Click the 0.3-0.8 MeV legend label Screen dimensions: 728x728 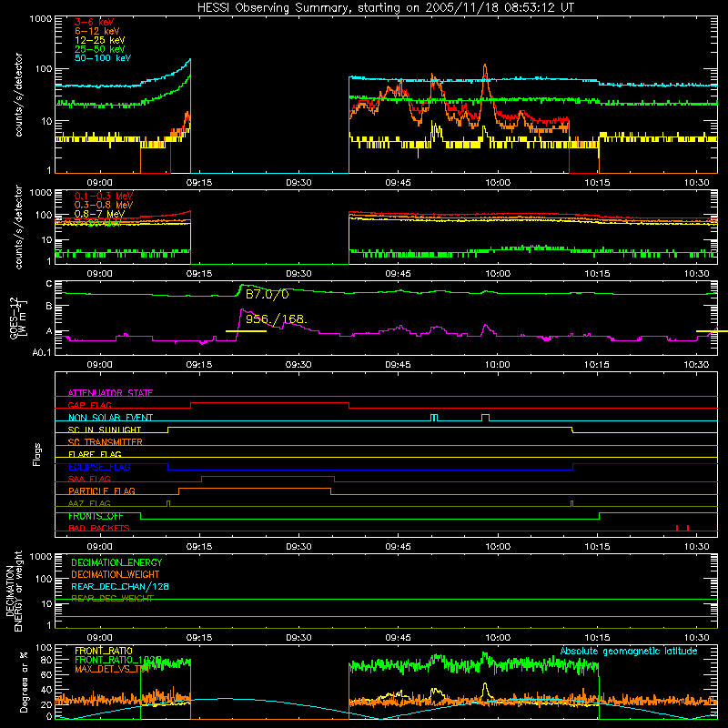pos(104,205)
